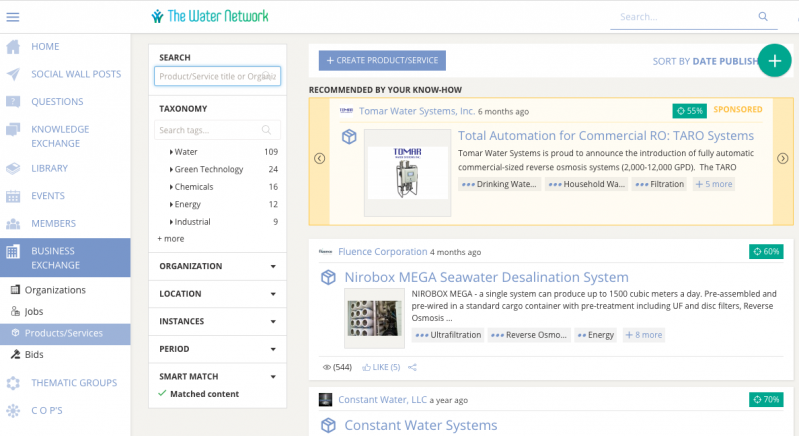
Task: Click the Library books icon
Action: pyautogui.click(x=13, y=169)
